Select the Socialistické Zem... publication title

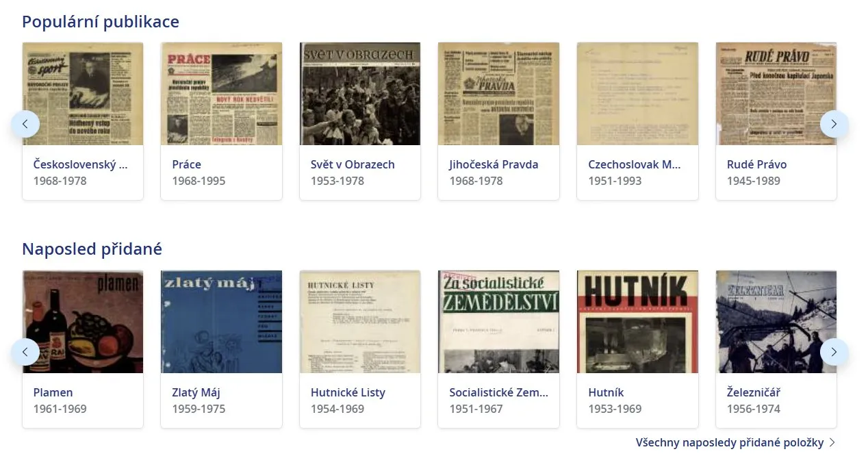(x=499, y=392)
